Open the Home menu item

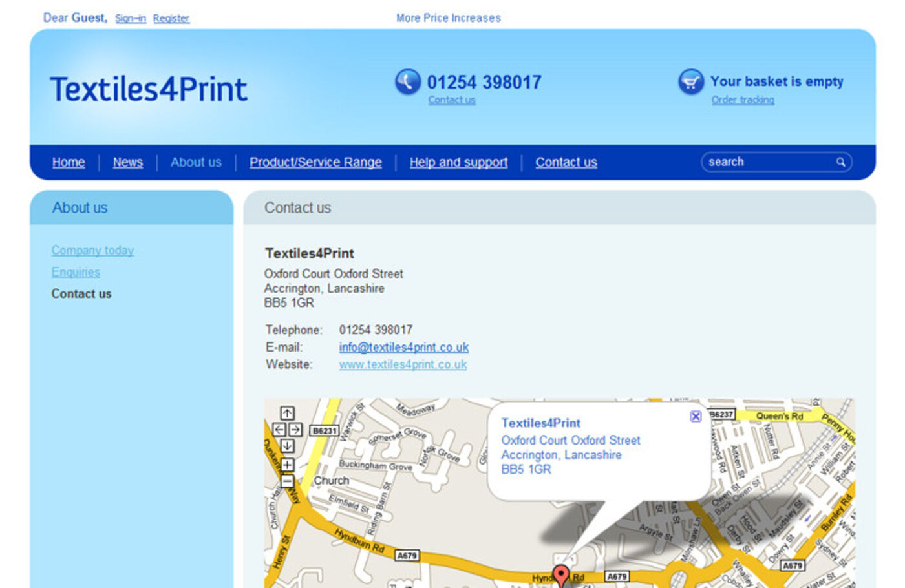[69, 162]
